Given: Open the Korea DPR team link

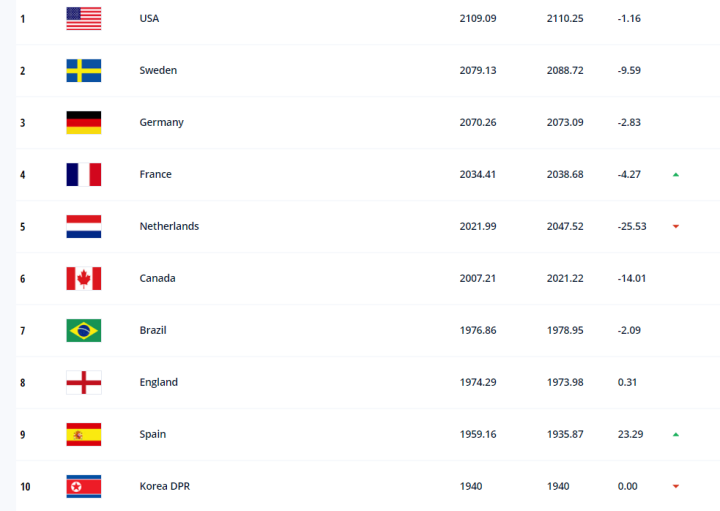Looking at the screenshot, I should (x=164, y=486).
